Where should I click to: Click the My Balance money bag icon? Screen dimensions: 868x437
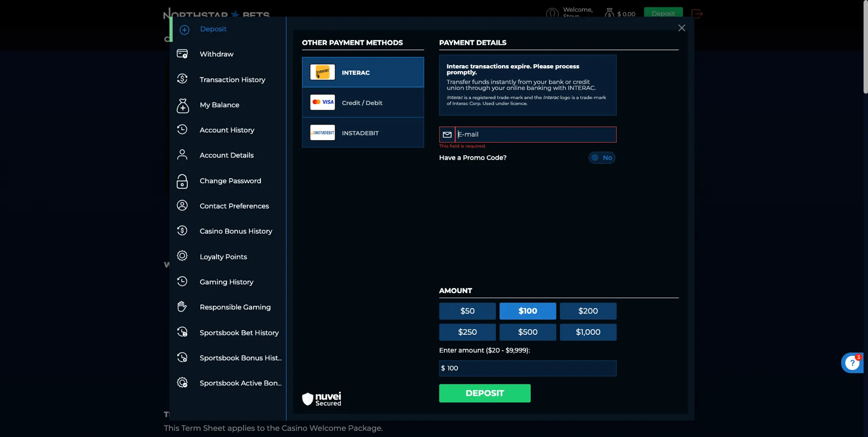(182, 105)
